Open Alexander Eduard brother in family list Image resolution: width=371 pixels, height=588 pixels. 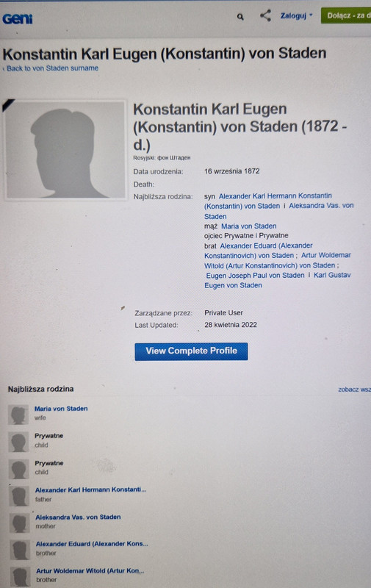point(92,544)
